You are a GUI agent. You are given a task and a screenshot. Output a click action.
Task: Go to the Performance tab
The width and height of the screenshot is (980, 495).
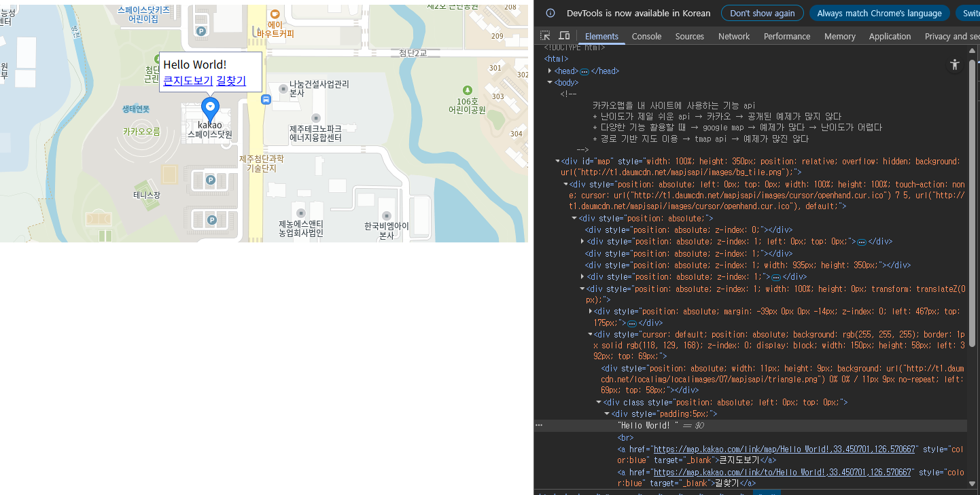tap(787, 36)
